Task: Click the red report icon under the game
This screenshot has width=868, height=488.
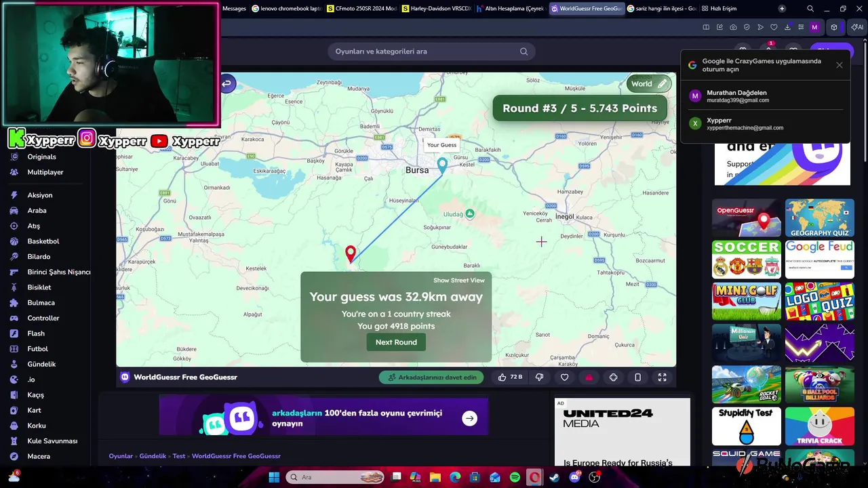Action: (589, 378)
